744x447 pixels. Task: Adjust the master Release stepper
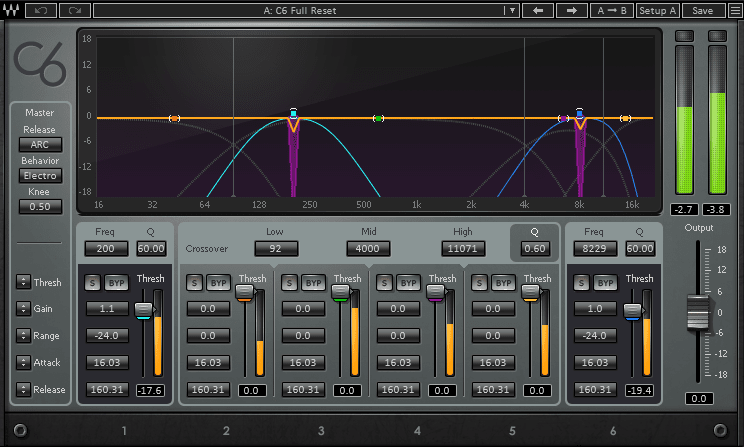23,390
